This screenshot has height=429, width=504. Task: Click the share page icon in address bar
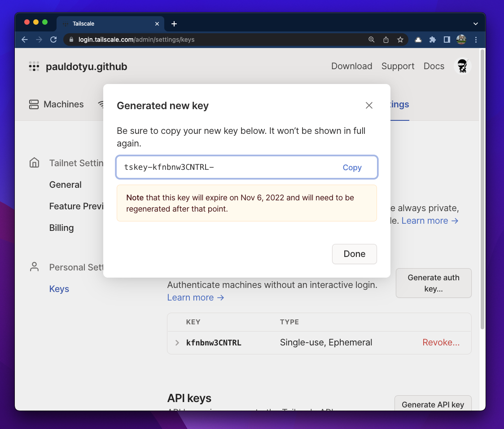pyautogui.click(x=386, y=40)
